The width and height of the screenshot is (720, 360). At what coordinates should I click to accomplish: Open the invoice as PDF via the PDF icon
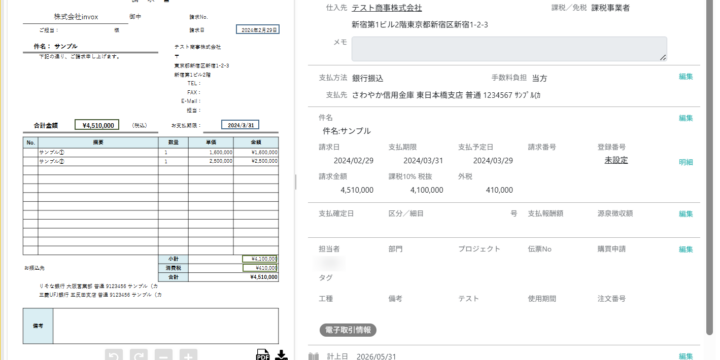coord(263,355)
